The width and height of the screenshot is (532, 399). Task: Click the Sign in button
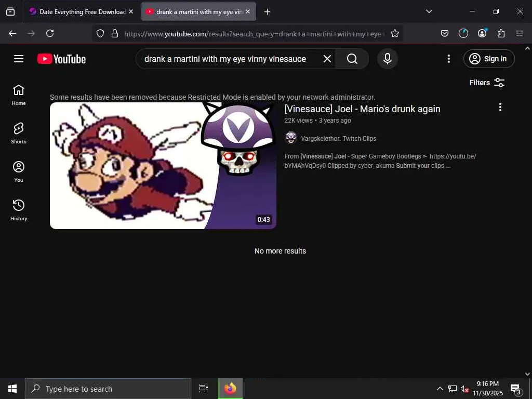(488, 59)
